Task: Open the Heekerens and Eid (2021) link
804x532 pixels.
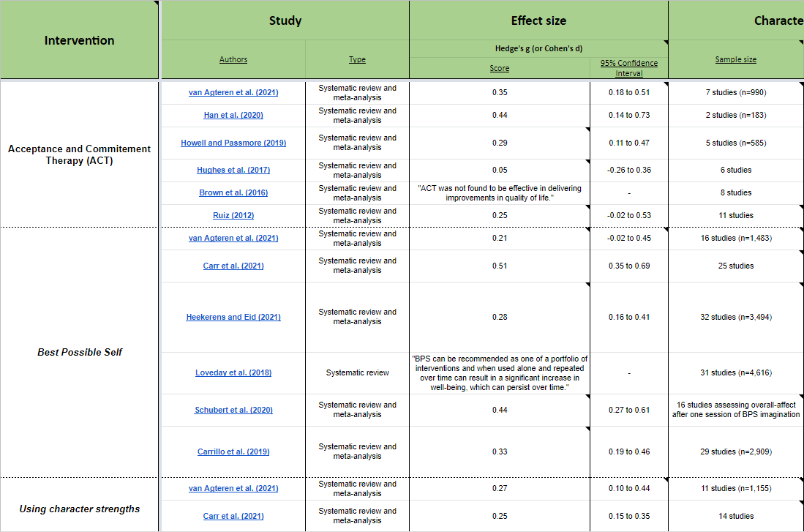Action: click(x=233, y=317)
